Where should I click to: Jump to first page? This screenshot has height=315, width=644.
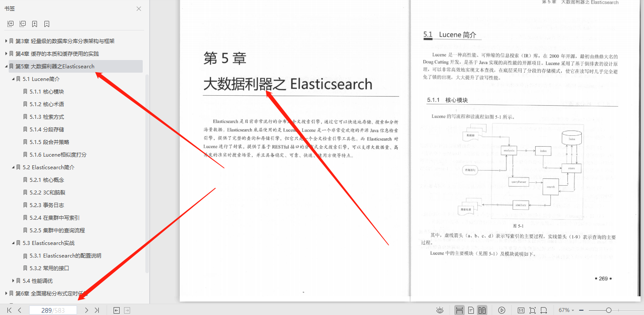tap(9, 310)
